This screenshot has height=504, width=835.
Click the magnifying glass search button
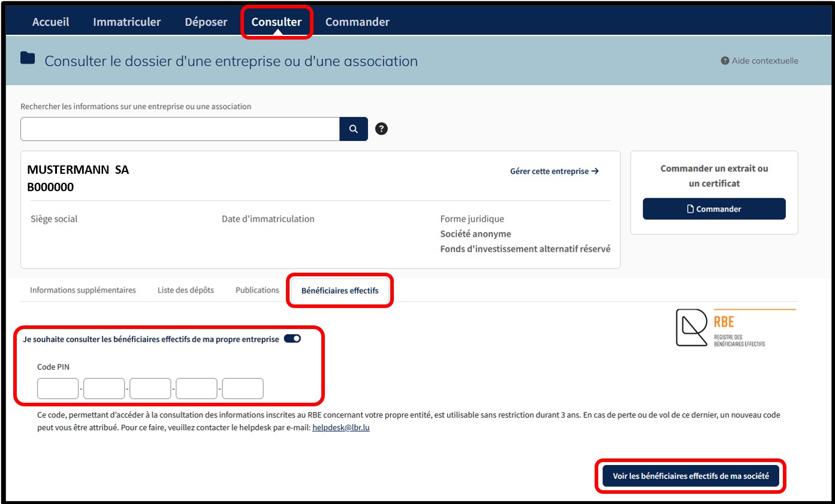point(354,129)
